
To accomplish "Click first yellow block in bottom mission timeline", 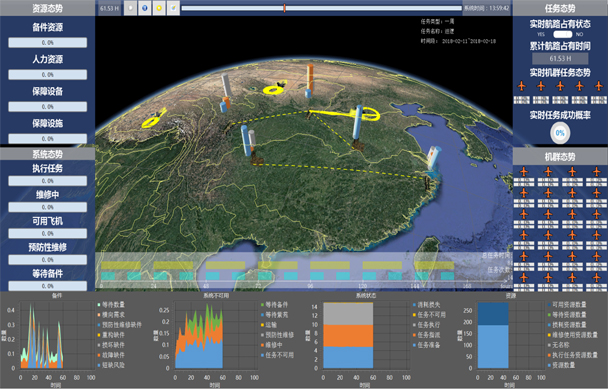I will (x=121, y=265).
